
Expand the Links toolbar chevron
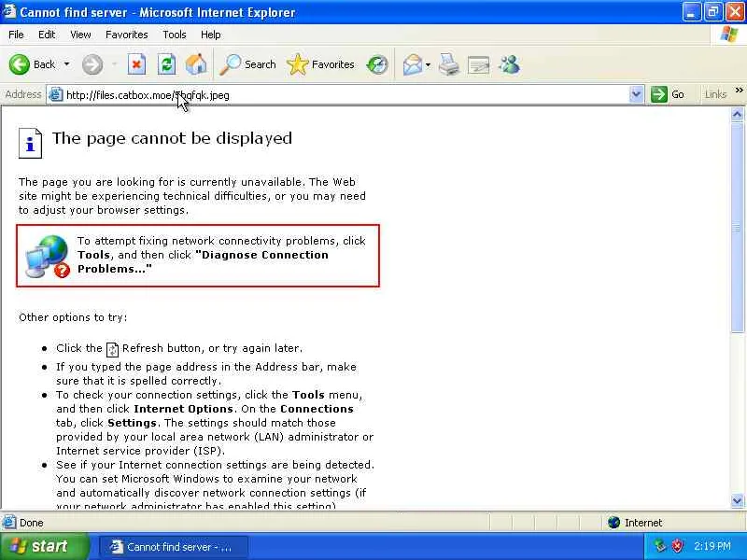(x=739, y=90)
